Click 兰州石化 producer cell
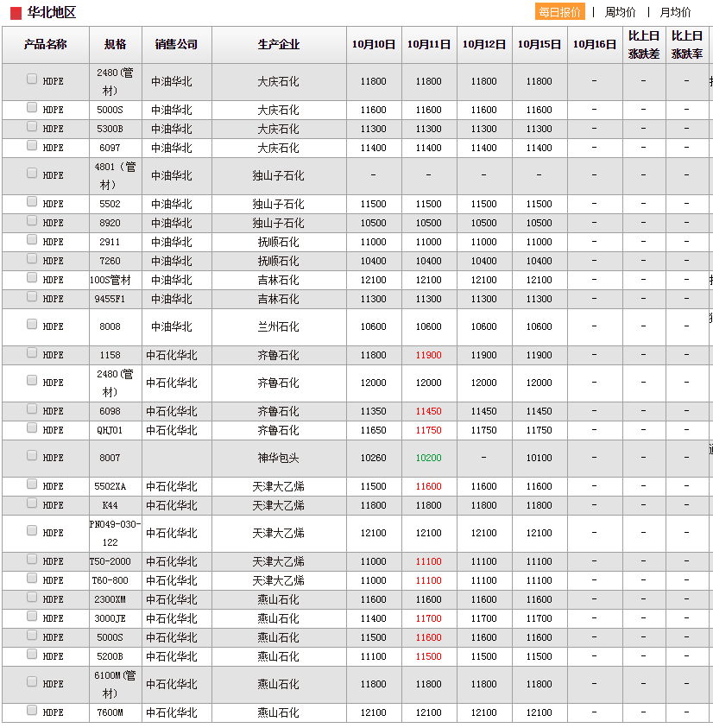 [x=279, y=326]
